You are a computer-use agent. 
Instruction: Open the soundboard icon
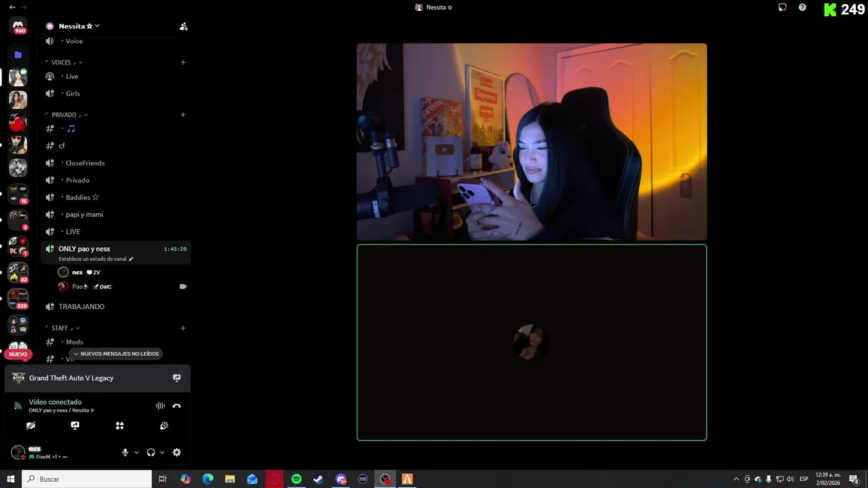click(164, 426)
